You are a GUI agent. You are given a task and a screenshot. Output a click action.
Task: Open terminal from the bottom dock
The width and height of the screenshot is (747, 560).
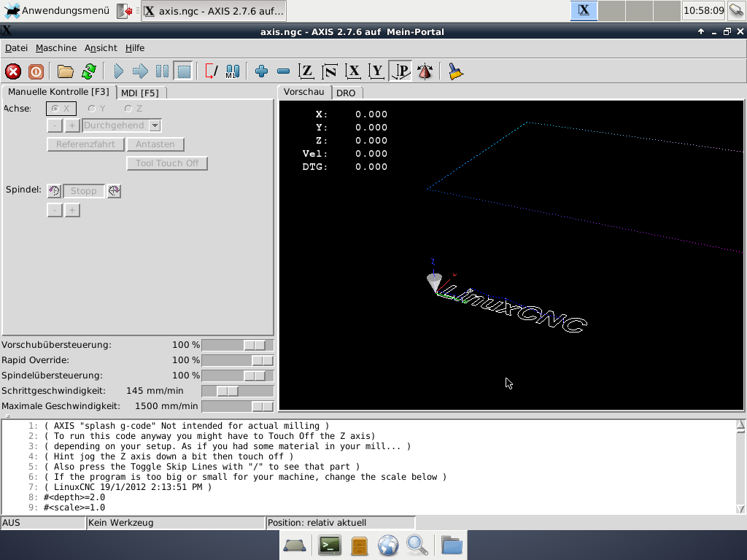coord(330,545)
